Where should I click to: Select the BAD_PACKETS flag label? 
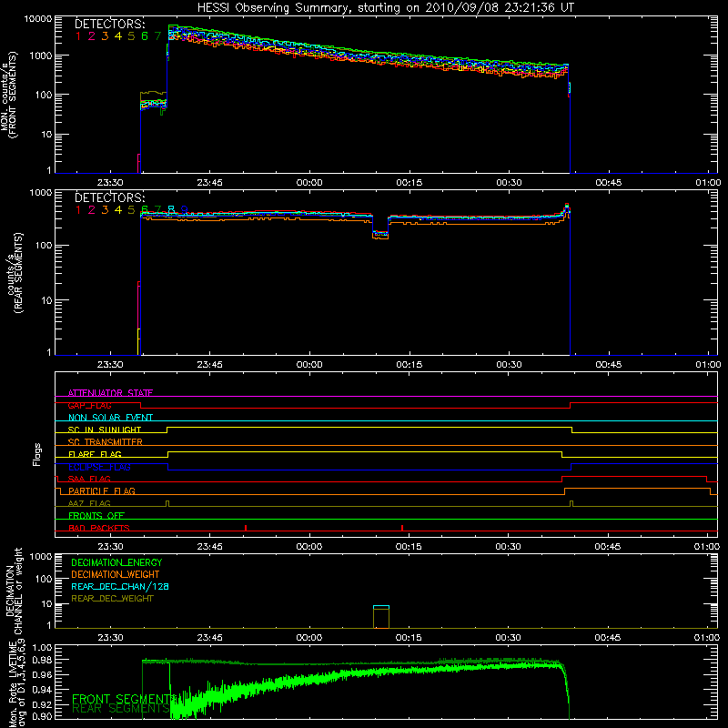point(99,528)
